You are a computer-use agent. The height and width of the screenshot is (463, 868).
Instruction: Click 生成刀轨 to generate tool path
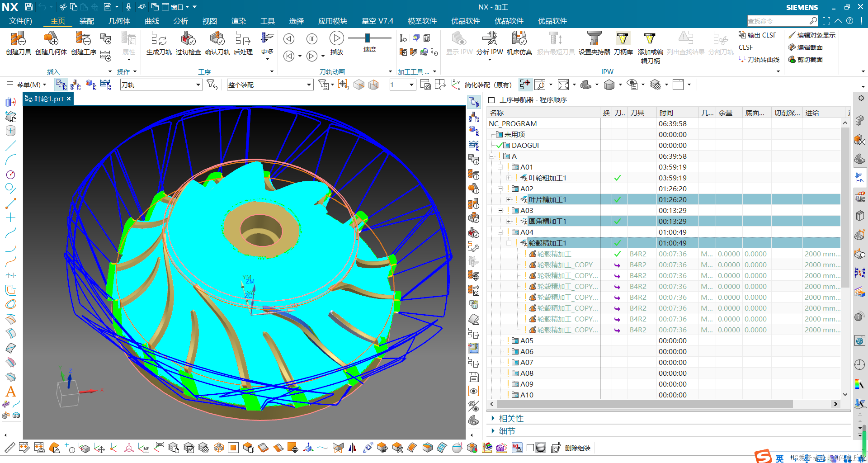(x=159, y=43)
